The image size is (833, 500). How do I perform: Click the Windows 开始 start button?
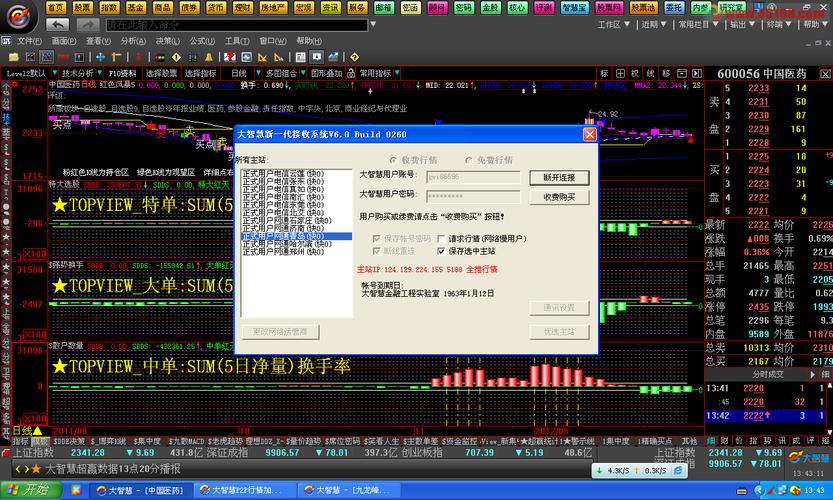31,489
